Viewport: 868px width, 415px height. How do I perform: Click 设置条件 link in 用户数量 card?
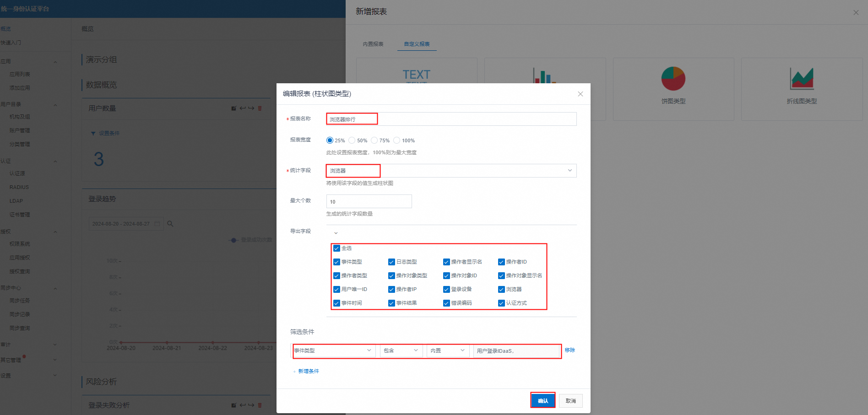109,133
